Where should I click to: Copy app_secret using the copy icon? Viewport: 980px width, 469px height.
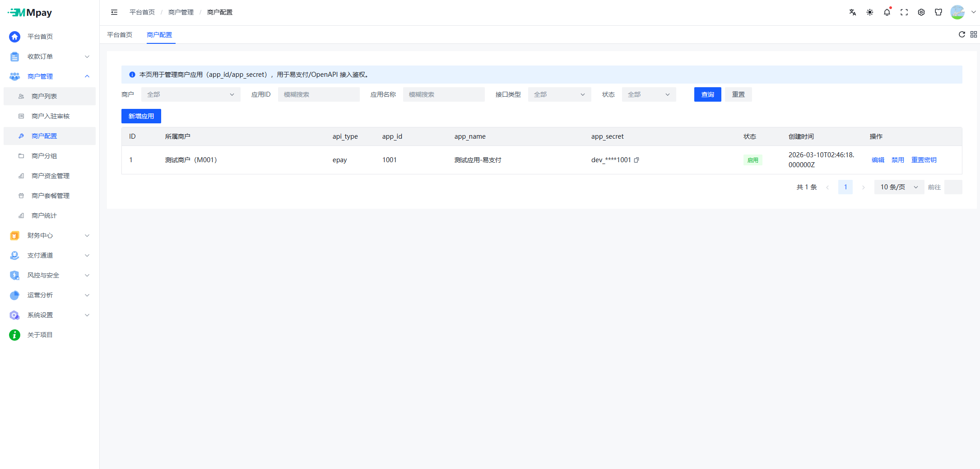pyautogui.click(x=636, y=160)
